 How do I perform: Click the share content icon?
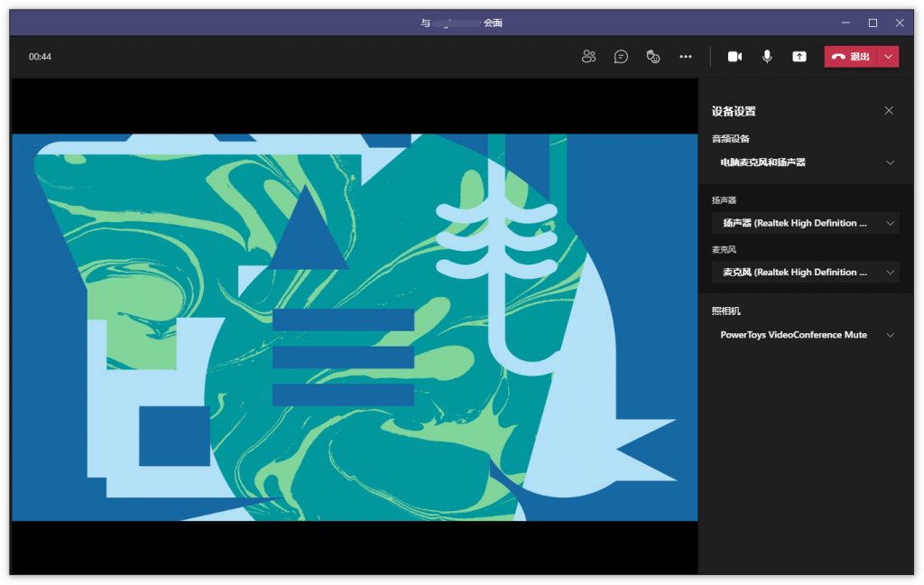(799, 57)
